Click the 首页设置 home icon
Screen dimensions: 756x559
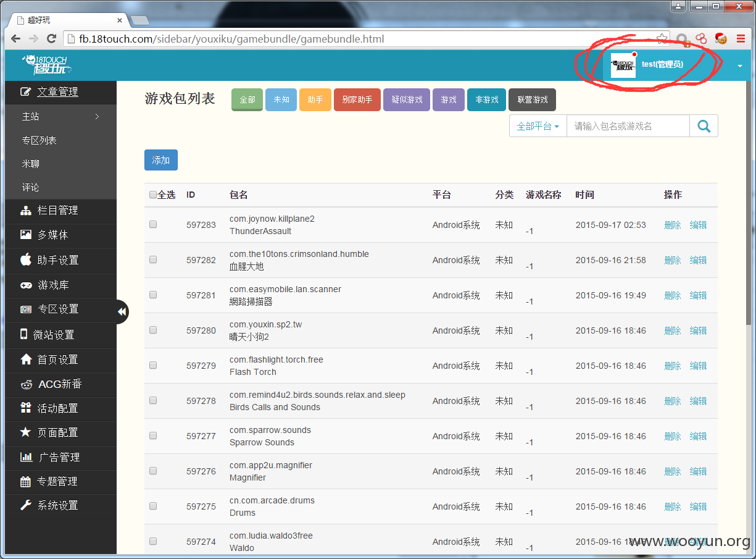click(x=25, y=359)
